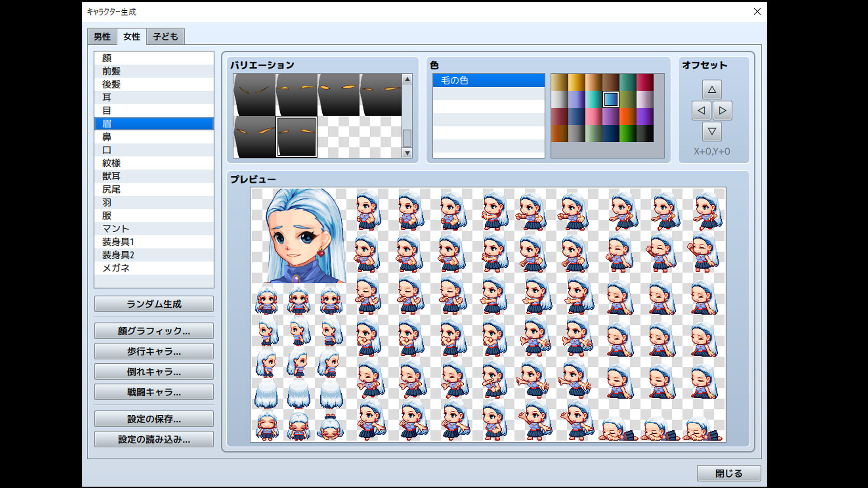Nudge the part offset upward with the up arrow
This screenshot has height=488, width=868.
(712, 90)
